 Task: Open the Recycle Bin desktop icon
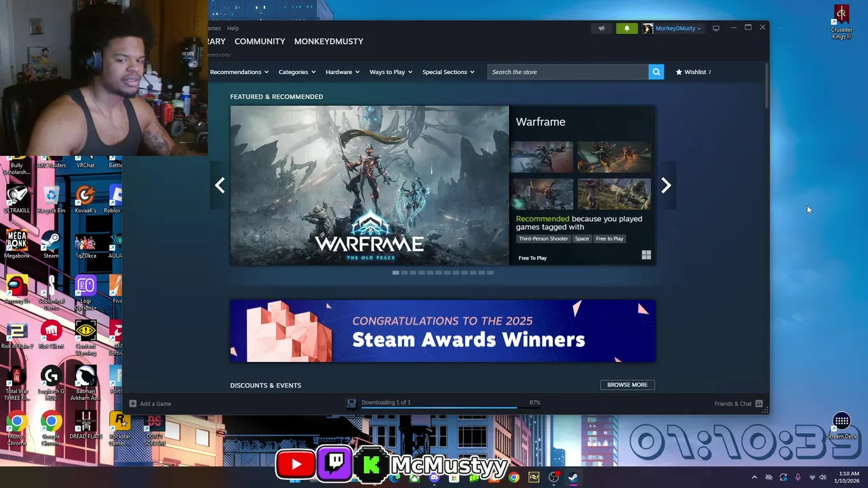pos(52,199)
